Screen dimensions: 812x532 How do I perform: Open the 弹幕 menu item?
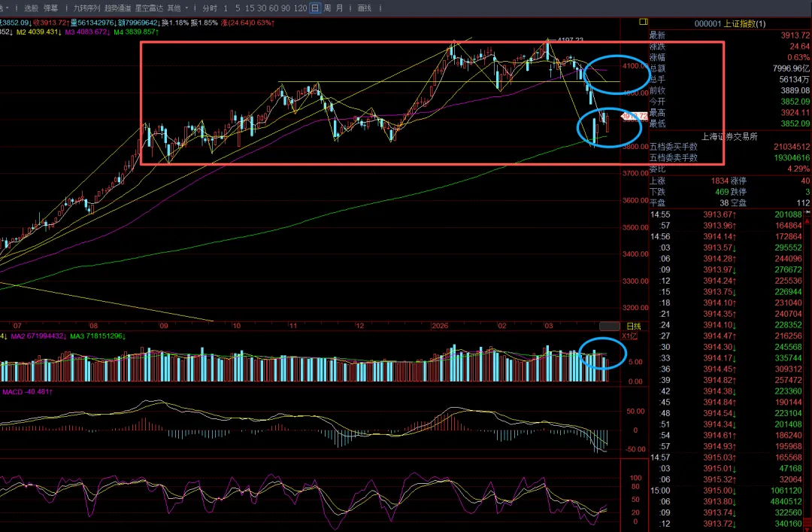tap(51, 8)
